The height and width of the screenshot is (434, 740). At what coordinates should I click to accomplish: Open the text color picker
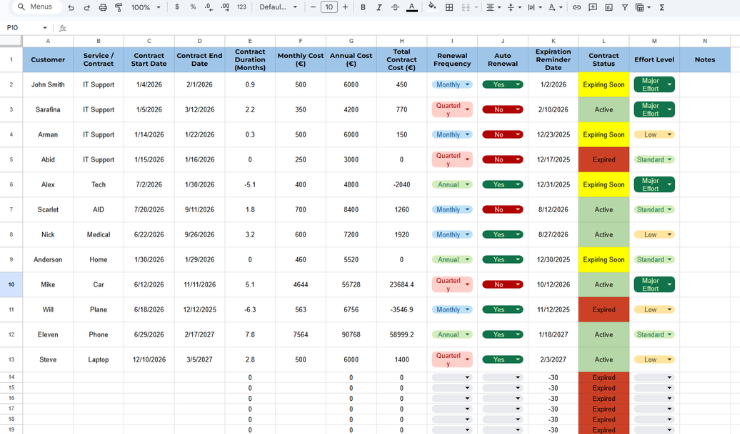point(411,7)
